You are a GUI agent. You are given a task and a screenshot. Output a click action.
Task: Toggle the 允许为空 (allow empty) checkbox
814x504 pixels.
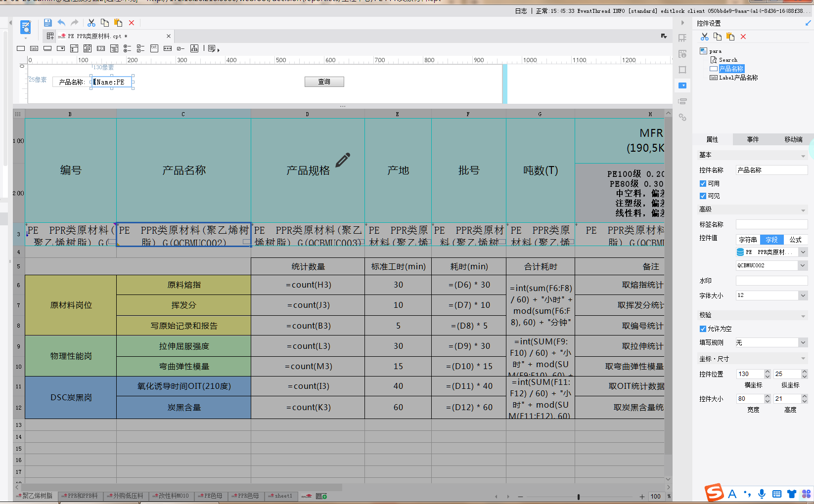[x=703, y=329]
